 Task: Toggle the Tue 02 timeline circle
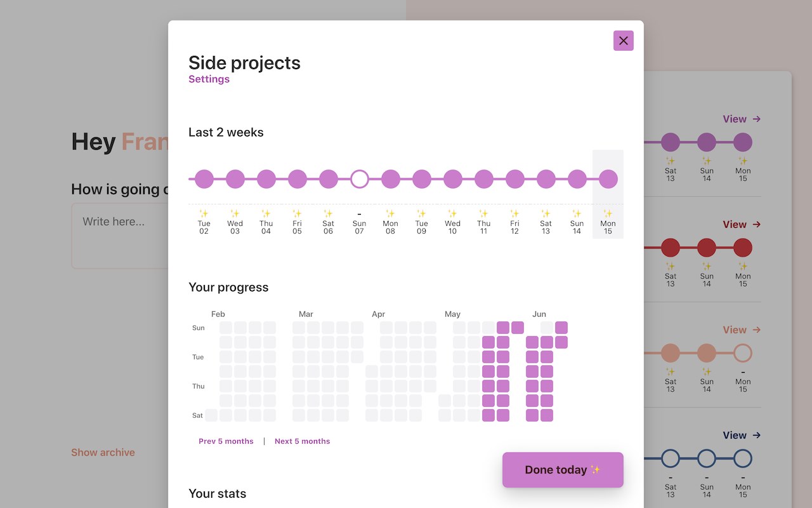[x=204, y=179]
